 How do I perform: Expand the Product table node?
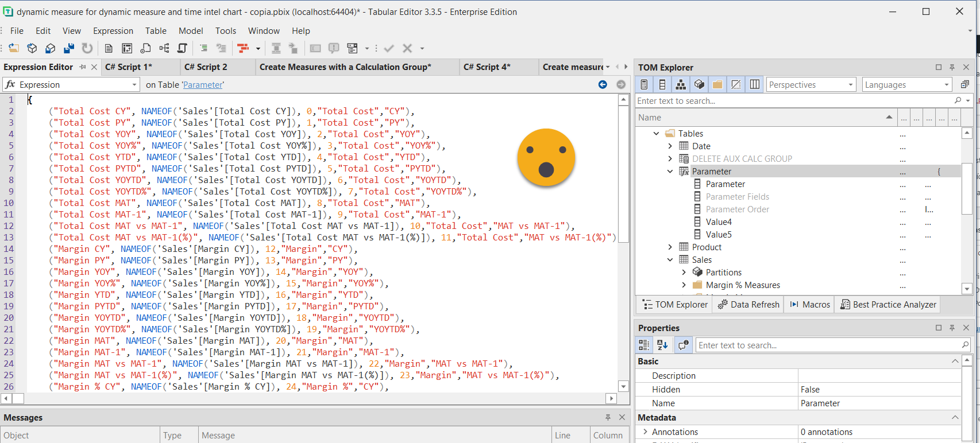[x=670, y=247]
